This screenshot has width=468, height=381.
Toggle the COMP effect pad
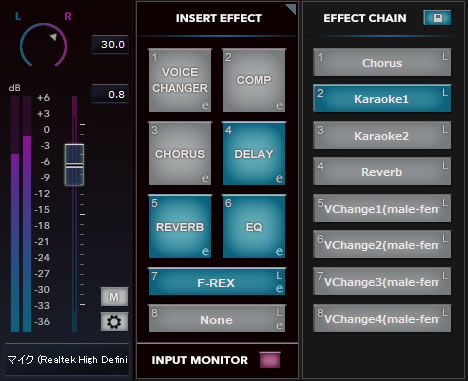pos(254,80)
